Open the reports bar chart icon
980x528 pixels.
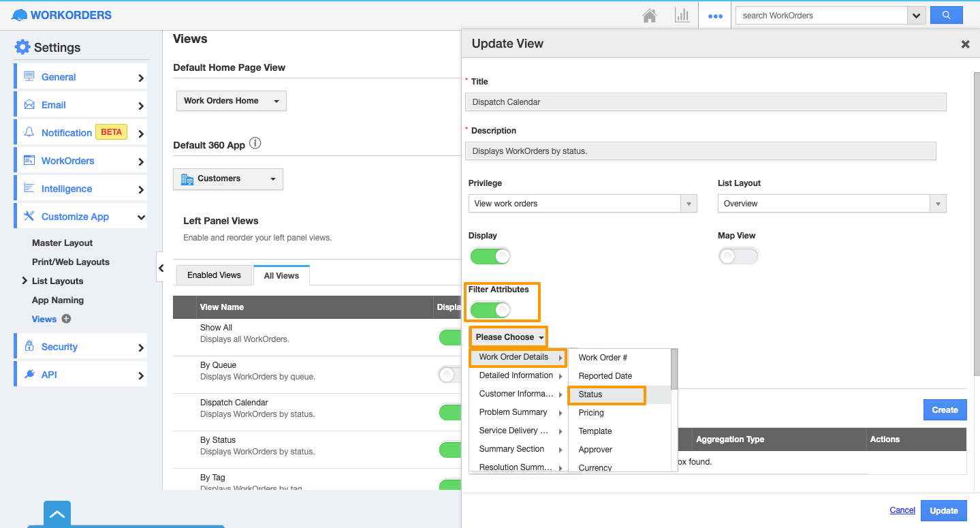pyautogui.click(x=682, y=15)
